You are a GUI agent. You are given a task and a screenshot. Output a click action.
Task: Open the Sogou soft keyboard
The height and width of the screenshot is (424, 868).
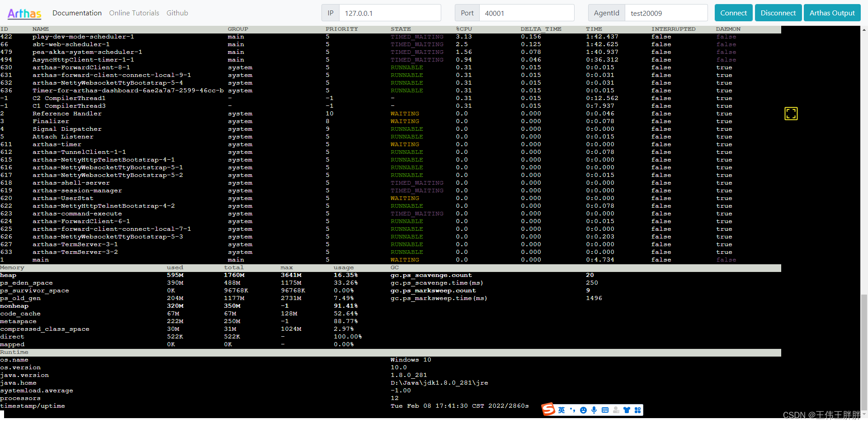pos(605,410)
